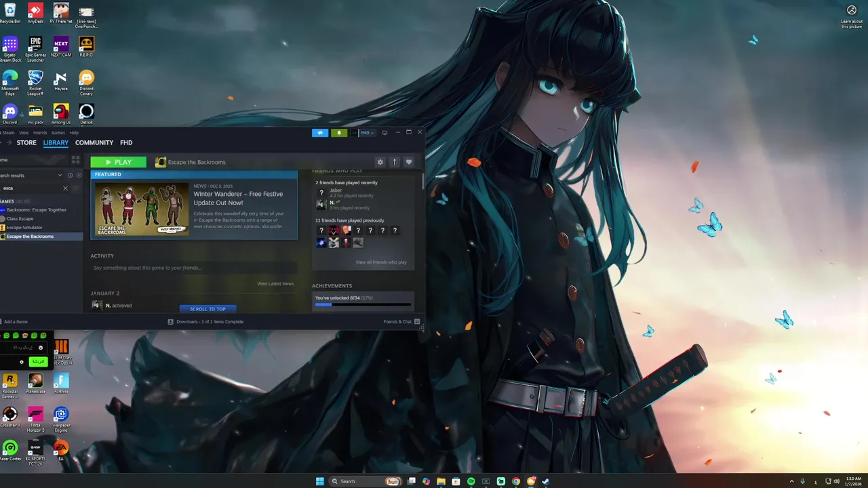Expand the Search results collection dropdown

click(60, 176)
